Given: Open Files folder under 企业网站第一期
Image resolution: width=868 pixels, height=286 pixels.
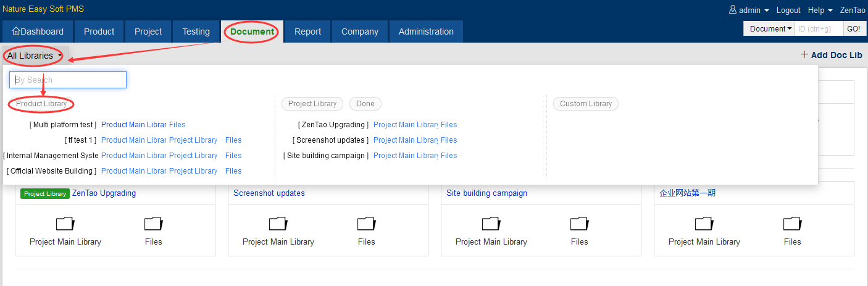Looking at the screenshot, I should [792, 224].
